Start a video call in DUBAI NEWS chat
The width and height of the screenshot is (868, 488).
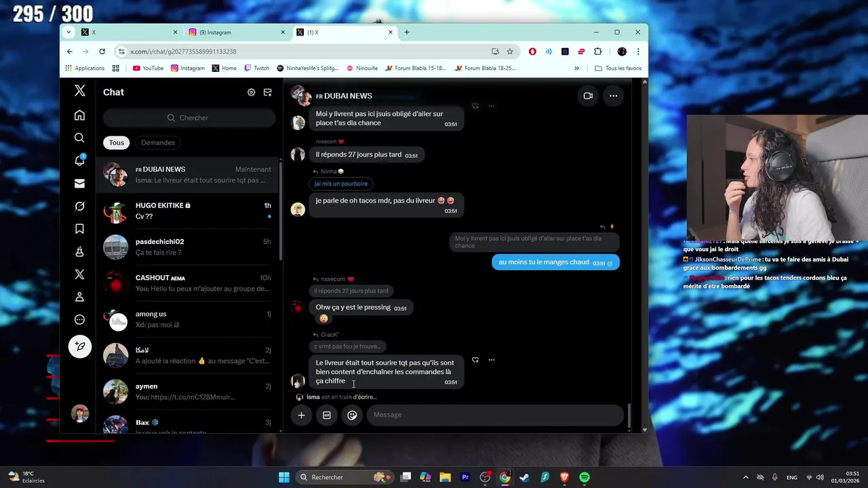pyautogui.click(x=588, y=96)
